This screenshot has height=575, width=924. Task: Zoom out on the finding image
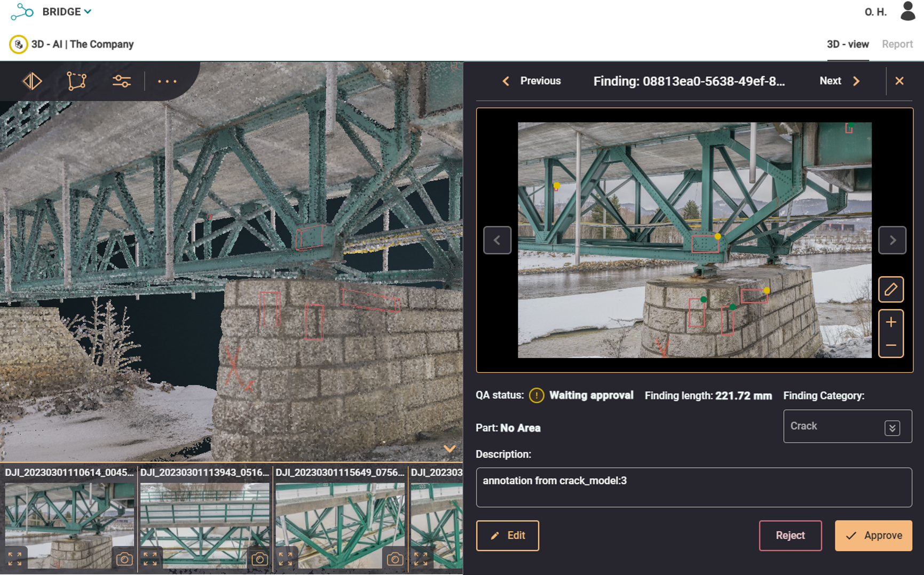coord(890,345)
